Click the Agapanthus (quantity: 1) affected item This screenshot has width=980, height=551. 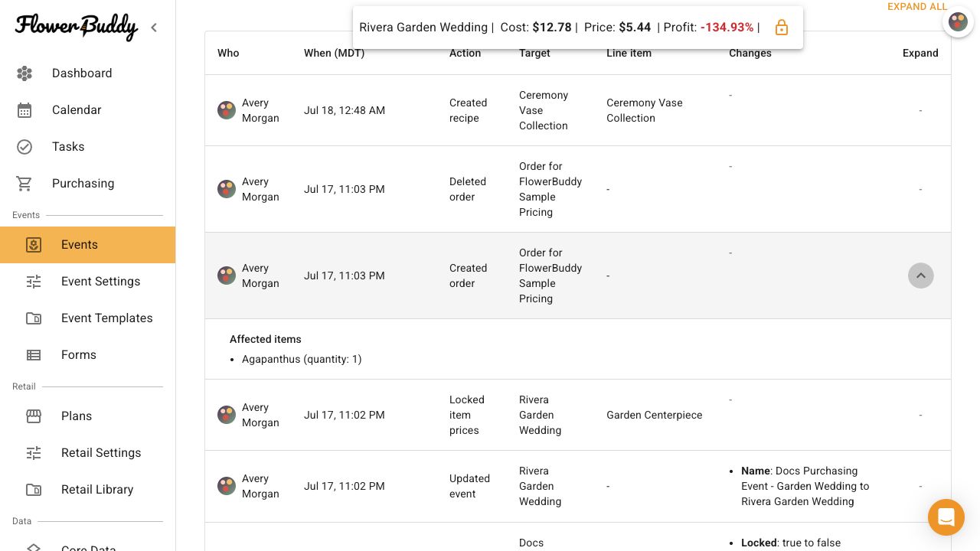302,359
